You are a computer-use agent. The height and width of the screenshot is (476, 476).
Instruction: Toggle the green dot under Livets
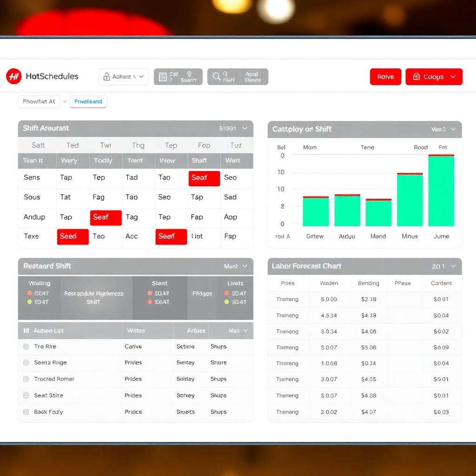226,302
